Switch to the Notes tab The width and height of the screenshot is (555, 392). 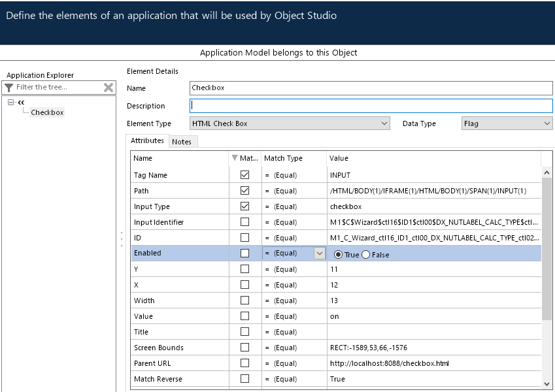(x=182, y=142)
